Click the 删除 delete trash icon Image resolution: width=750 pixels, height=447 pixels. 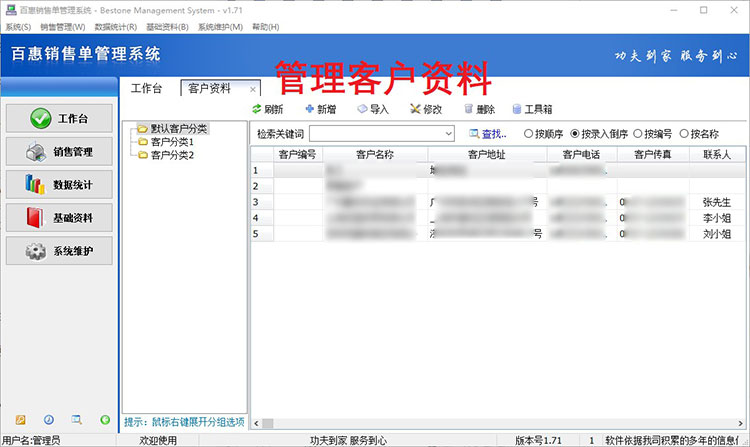coord(469,109)
